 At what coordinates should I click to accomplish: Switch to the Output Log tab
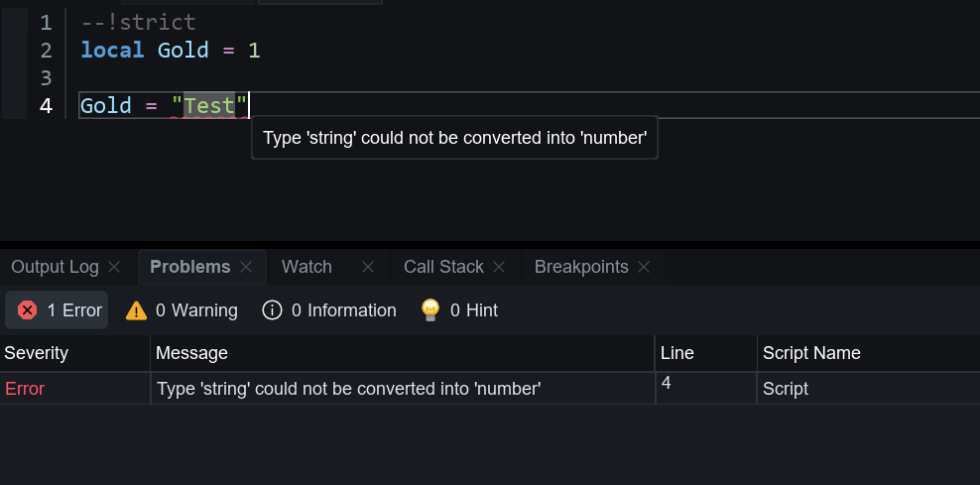55,267
